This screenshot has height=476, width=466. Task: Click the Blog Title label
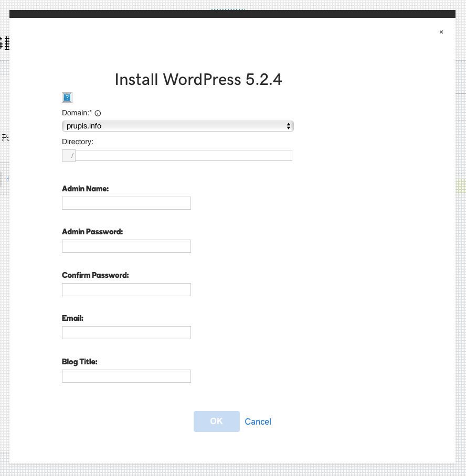click(x=80, y=362)
